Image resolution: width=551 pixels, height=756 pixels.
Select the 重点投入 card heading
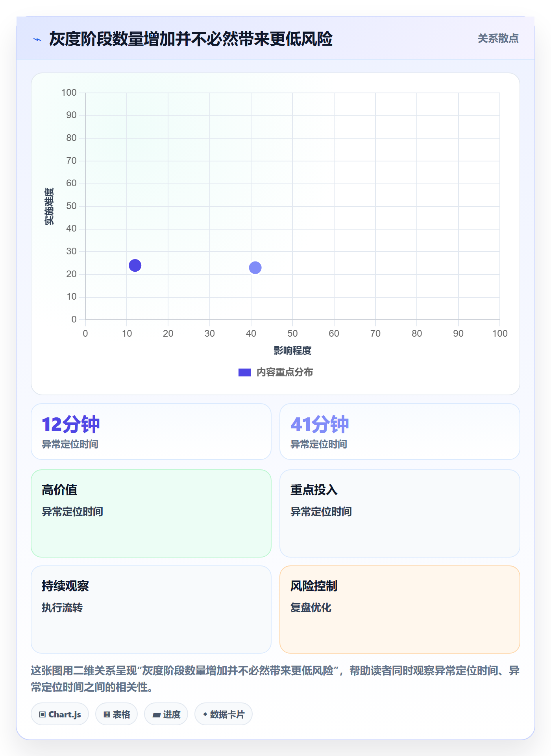click(x=314, y=490)
